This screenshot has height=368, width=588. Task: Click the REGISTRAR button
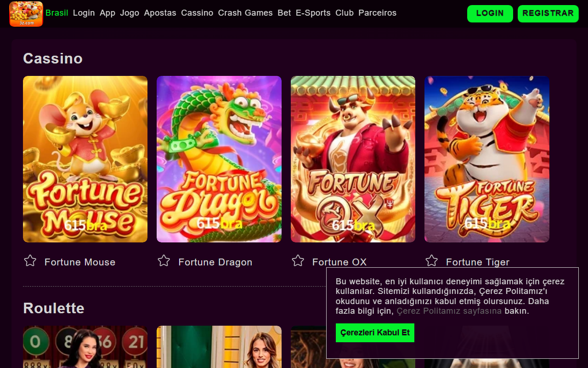coord(548,14)
